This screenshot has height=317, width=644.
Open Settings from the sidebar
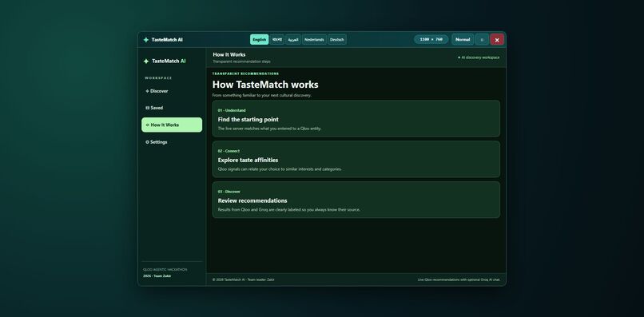click(x=172, y=142)
